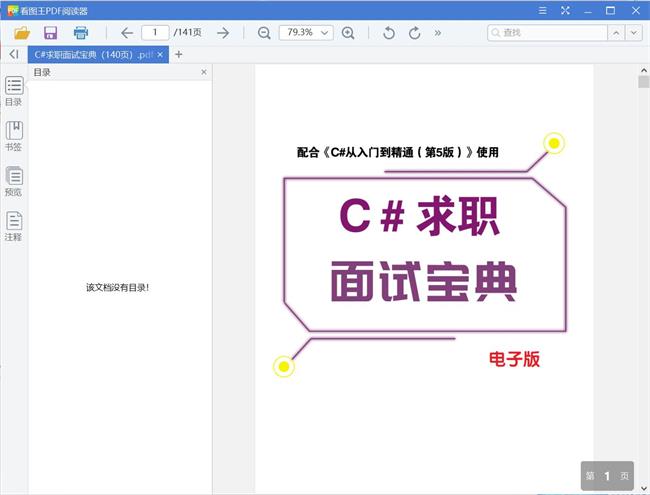Find the previous search result with the up arrow
The image size is (650, 495).
[616, 32]
